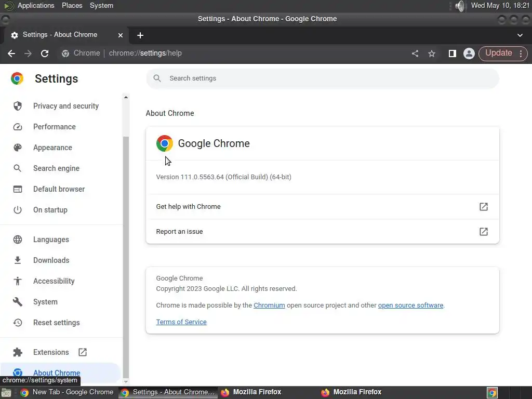Image resolution: width=532 pixels, height=399 pixels.
Task: Click the Appearance palette icon
Action: click(x=18, y=148)
